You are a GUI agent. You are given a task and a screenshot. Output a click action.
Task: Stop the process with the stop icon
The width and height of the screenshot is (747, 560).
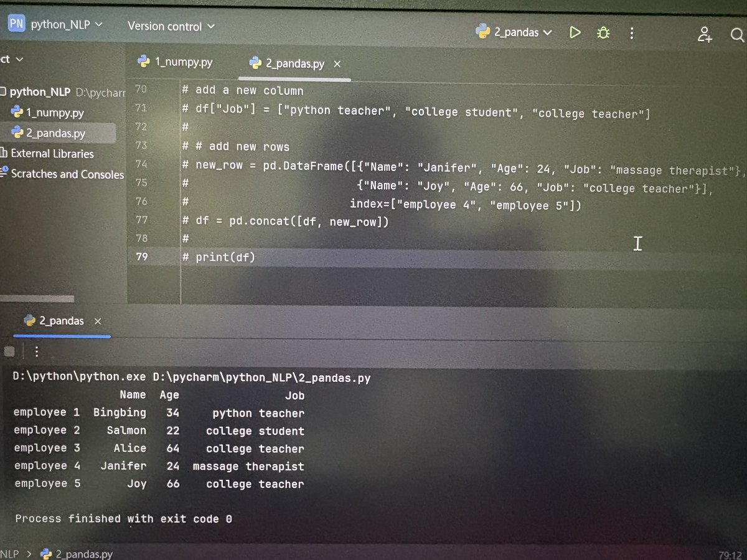[x=9, y=352]
